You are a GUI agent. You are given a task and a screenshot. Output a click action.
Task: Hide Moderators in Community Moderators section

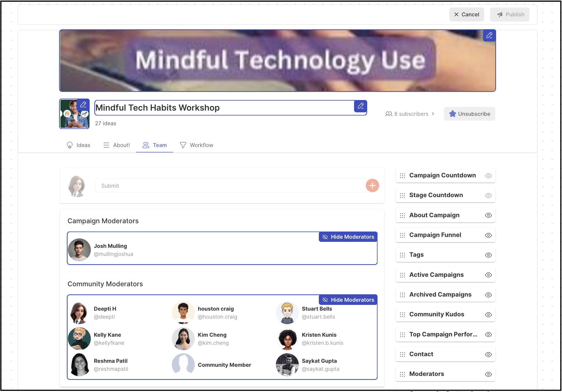pyautogui.click(x=348, y=300)
